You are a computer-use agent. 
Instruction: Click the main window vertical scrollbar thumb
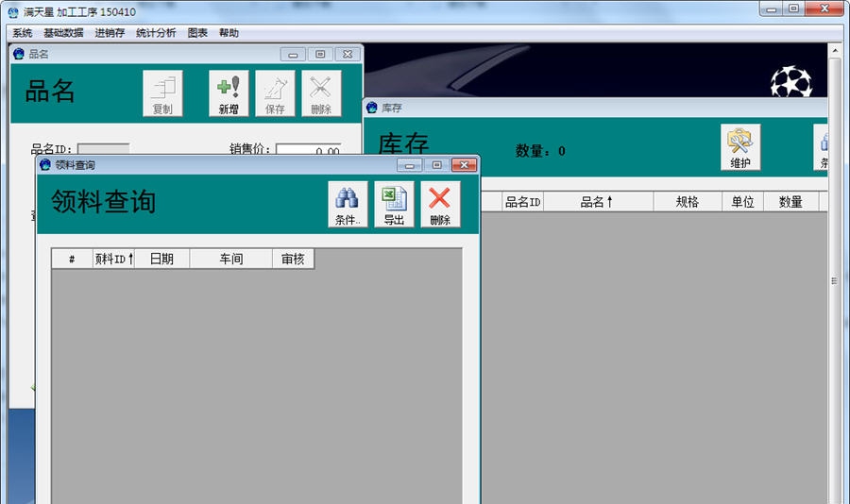point(835,280)
